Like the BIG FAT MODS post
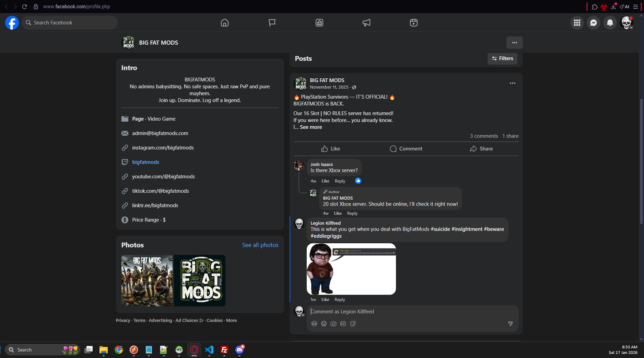 tap(331, 149)
